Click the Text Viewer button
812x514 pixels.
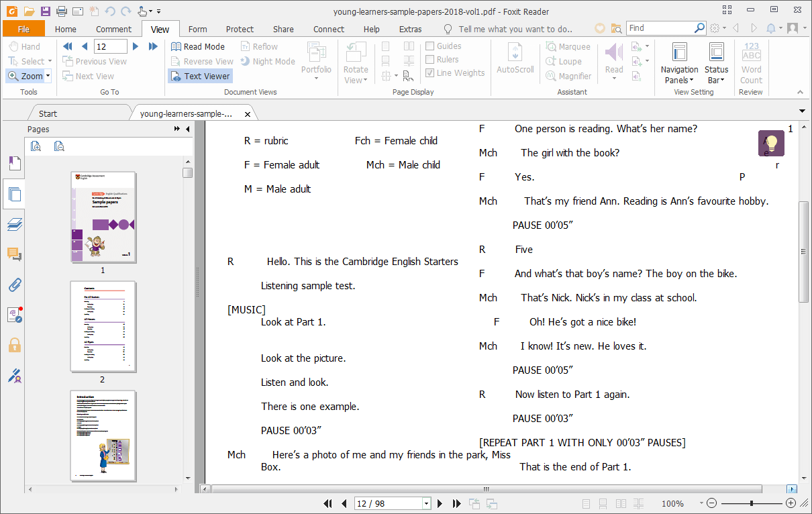pyautogui.click(x=200, y=76)
